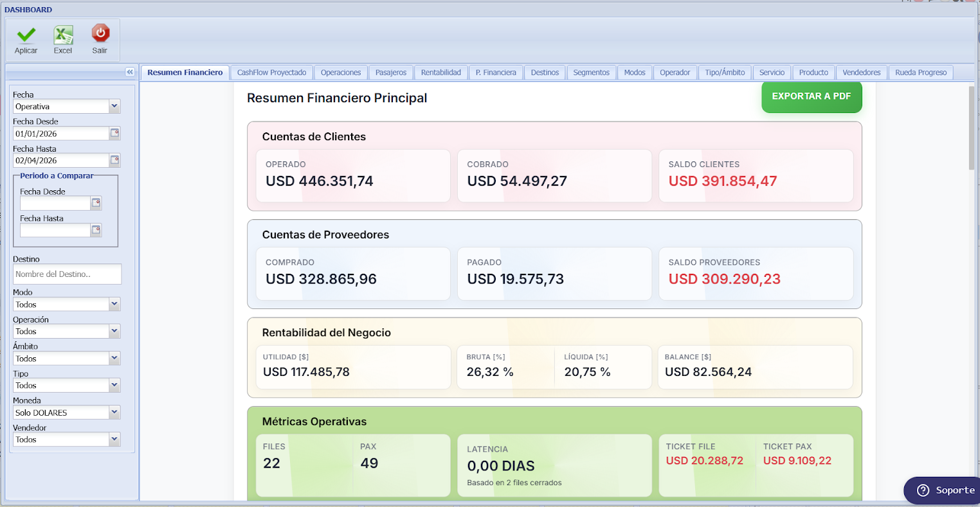
Task: Expand the Operación filter dropdown
Action: [x=116, y=331]
